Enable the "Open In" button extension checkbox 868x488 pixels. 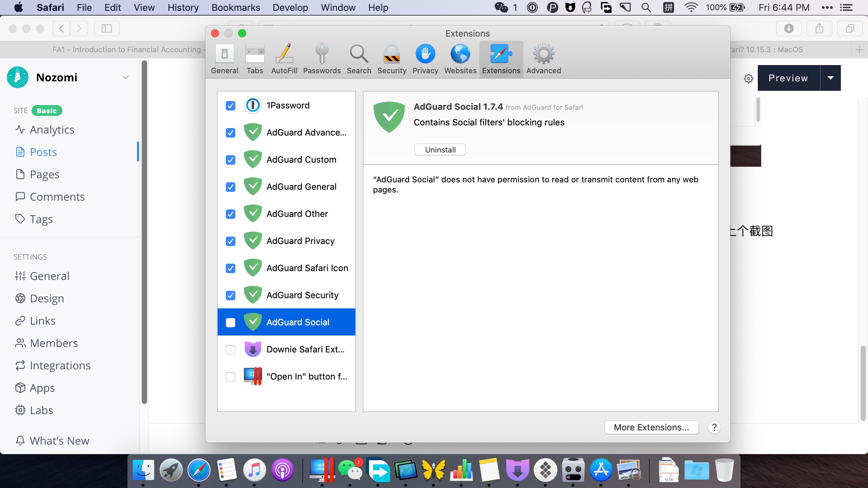pos(231,377)
